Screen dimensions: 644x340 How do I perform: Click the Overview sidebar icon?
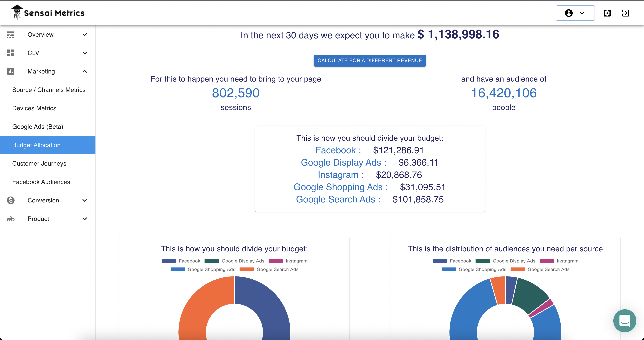(11, 35)
